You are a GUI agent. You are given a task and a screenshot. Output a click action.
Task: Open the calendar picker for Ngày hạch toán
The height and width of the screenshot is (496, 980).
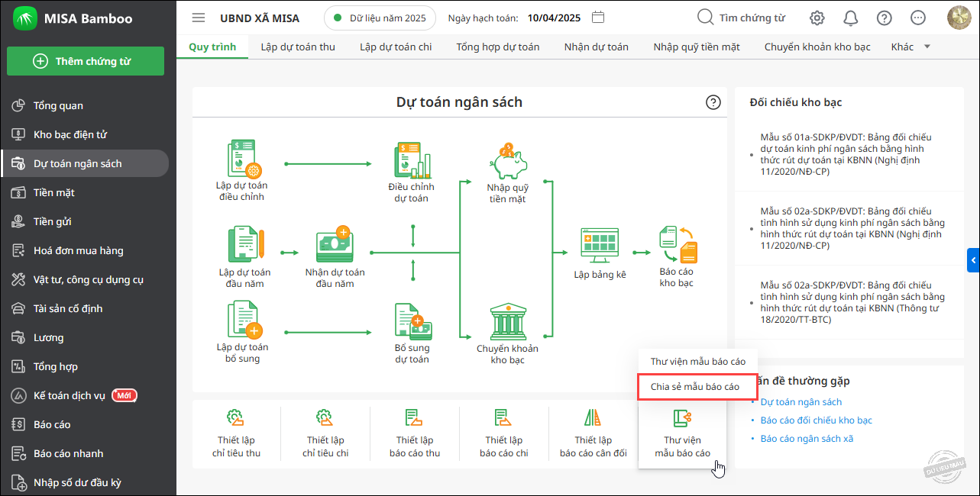[599, 18]
